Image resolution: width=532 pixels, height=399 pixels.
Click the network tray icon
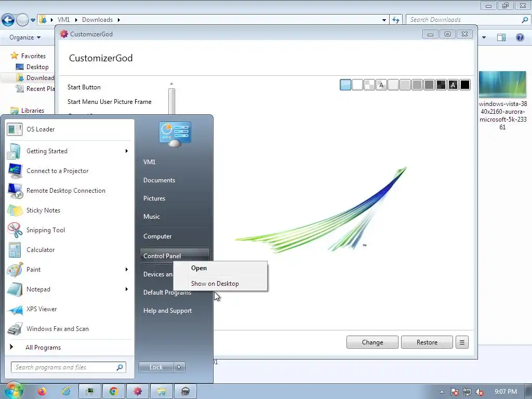point(467,392)
